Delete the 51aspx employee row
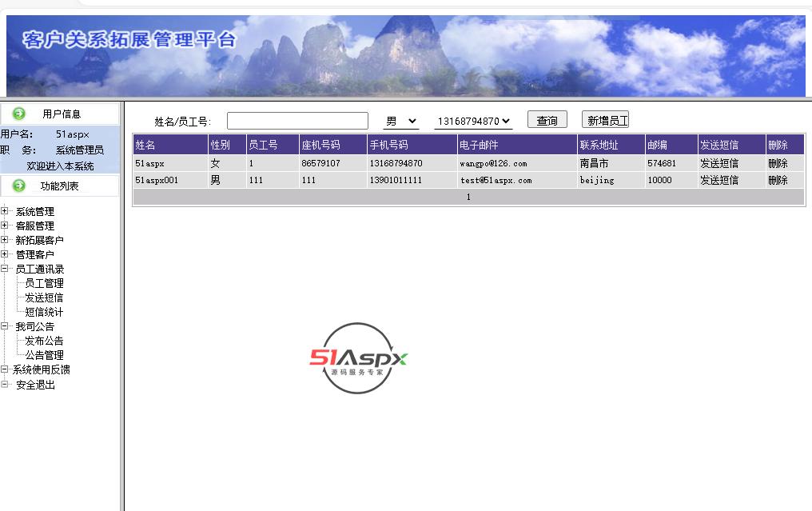This screenshot has width=812, height=511. tap(777, 163)
